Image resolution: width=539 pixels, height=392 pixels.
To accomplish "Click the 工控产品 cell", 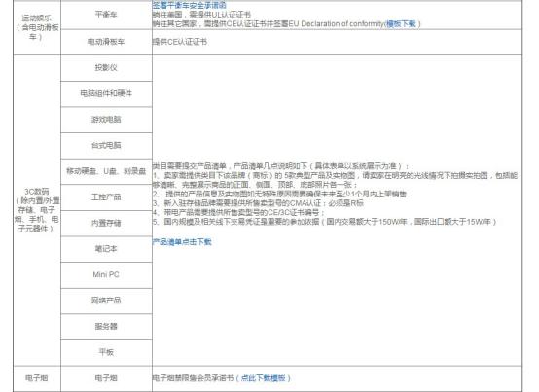I will (x=106, y=197).
